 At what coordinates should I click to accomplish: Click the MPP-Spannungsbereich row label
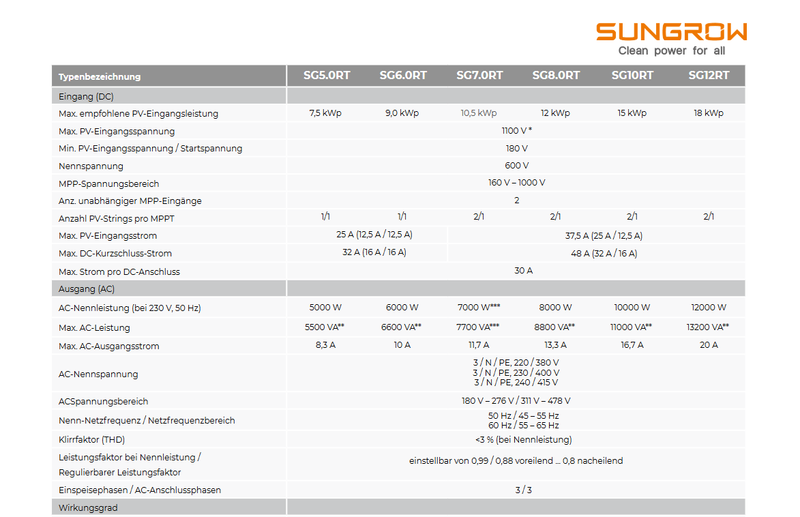click(x=109, y=184)
